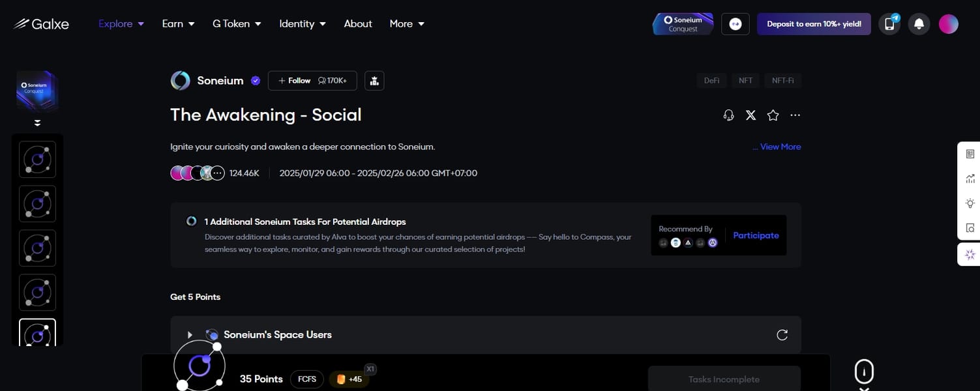Screen dimensions: 980x391
Task: Refresh the Soneium's Space Users task
Action: point(782,335)
